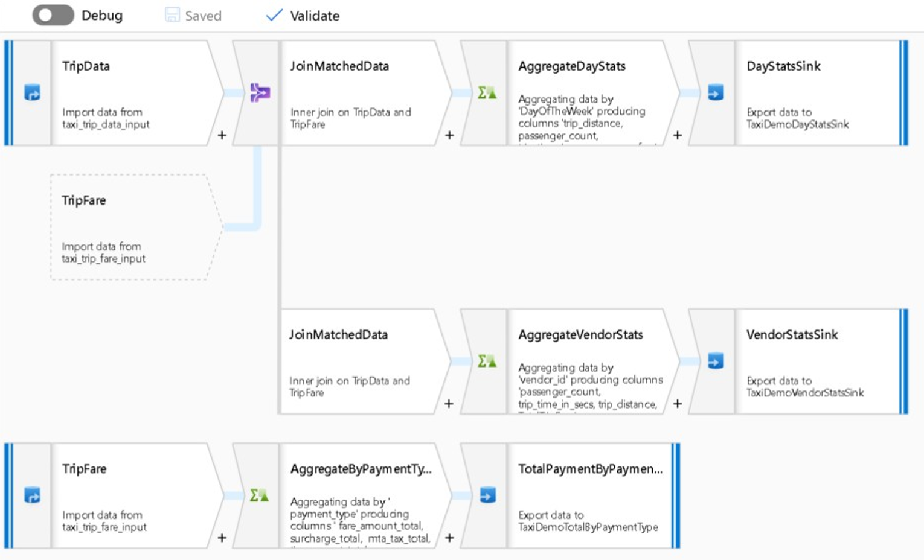
Task: Add a transformation after the second JoinMatchedData
Action: 449,404
